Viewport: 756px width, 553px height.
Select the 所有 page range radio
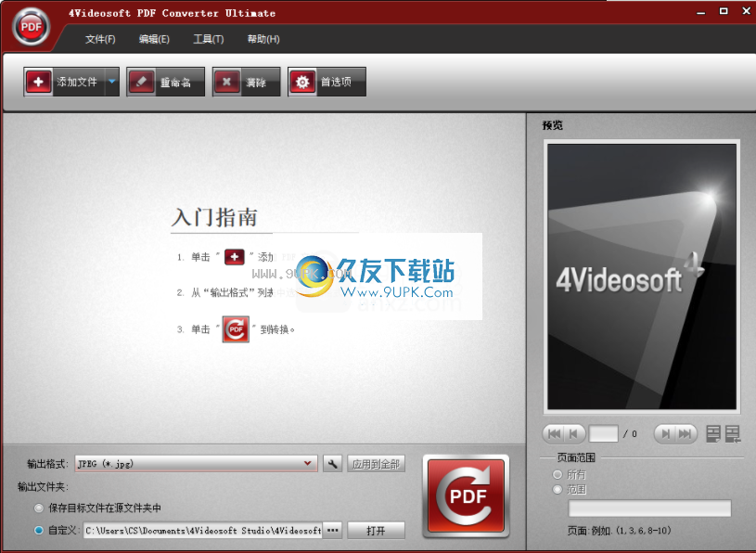coord(557,474)
